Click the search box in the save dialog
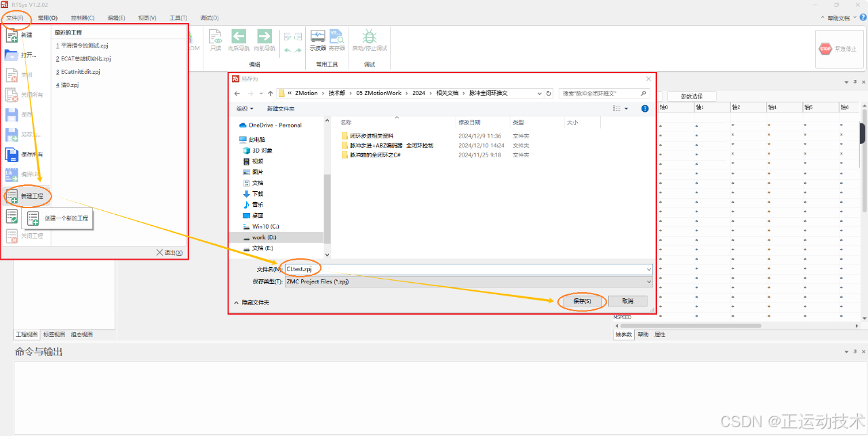 pyautogui.click(x=603, y=93)
